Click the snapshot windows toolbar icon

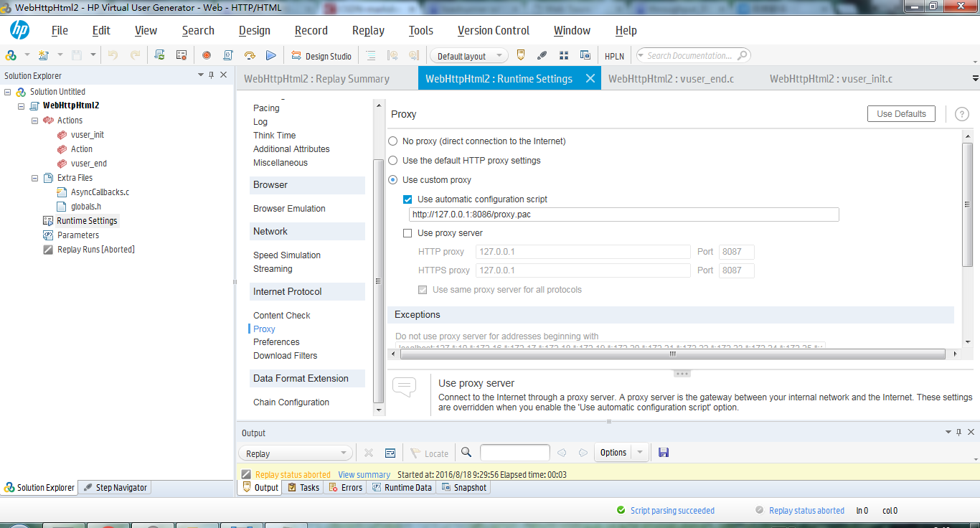pos(585,55)
